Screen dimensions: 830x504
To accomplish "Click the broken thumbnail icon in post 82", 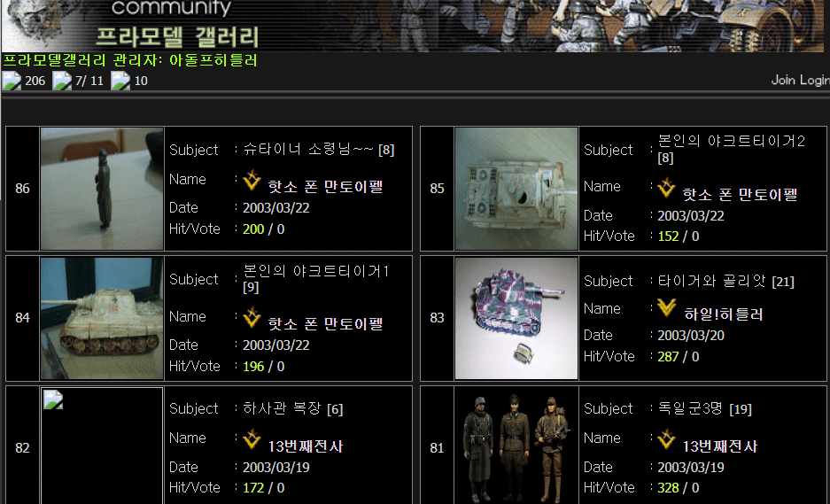I will coord(53,399).
